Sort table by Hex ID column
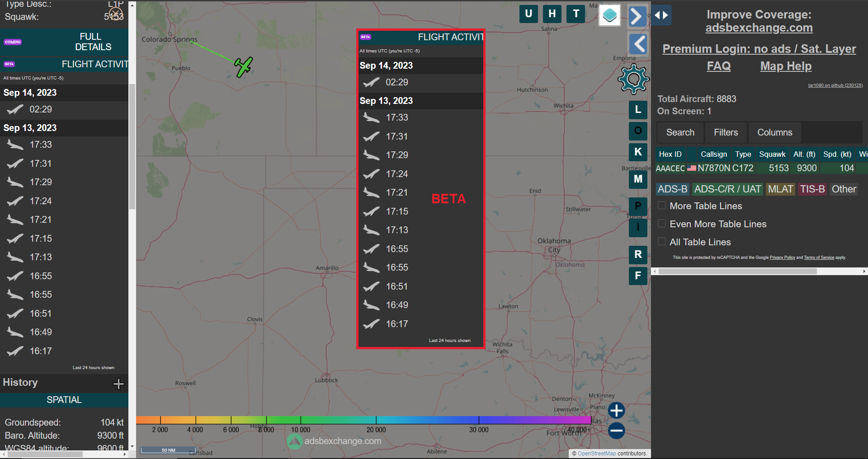Viewport: 868px width, 459px height. 670,155
